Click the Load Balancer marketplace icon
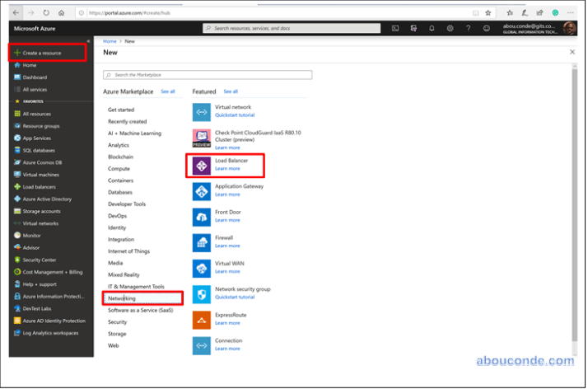The height and width of the screenshot is (389, 588). pos(202,165)
